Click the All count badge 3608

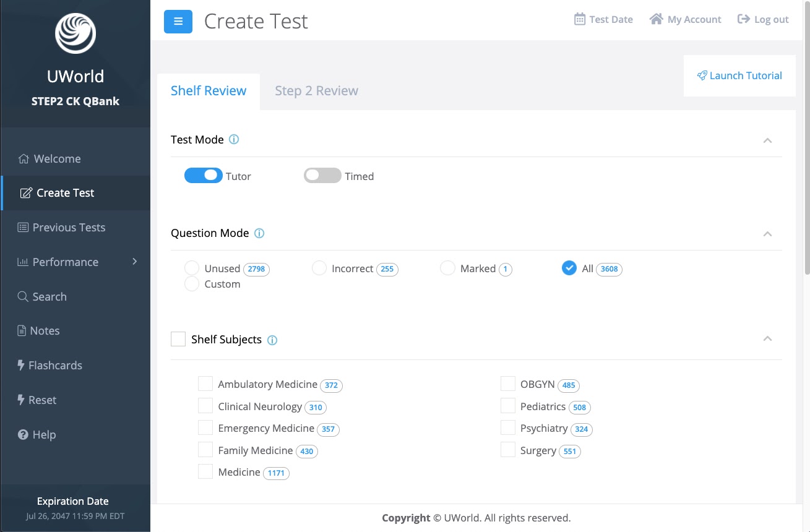point(609,269)
